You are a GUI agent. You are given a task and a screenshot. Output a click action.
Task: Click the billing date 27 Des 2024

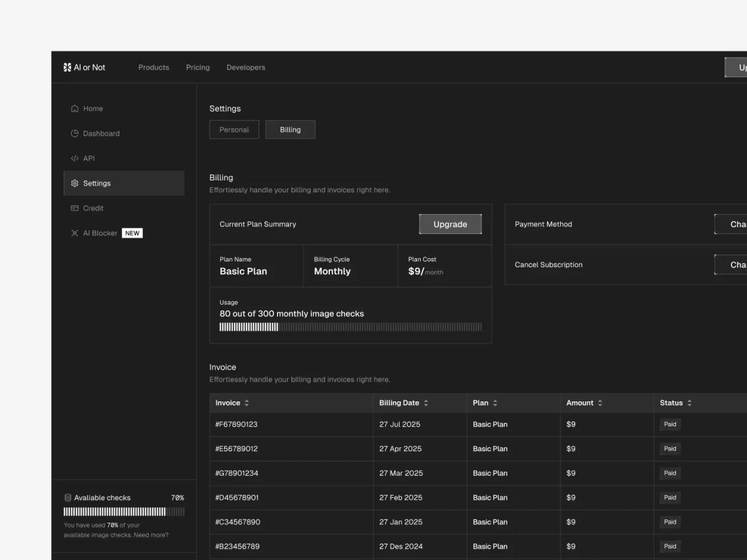[401, 546]
